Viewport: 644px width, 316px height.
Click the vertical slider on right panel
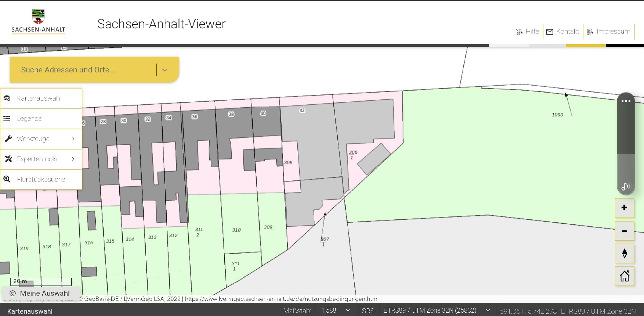click(626, 143)
